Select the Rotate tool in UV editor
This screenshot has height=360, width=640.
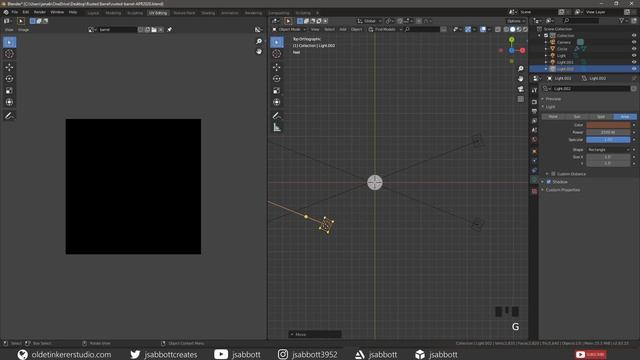9,79
